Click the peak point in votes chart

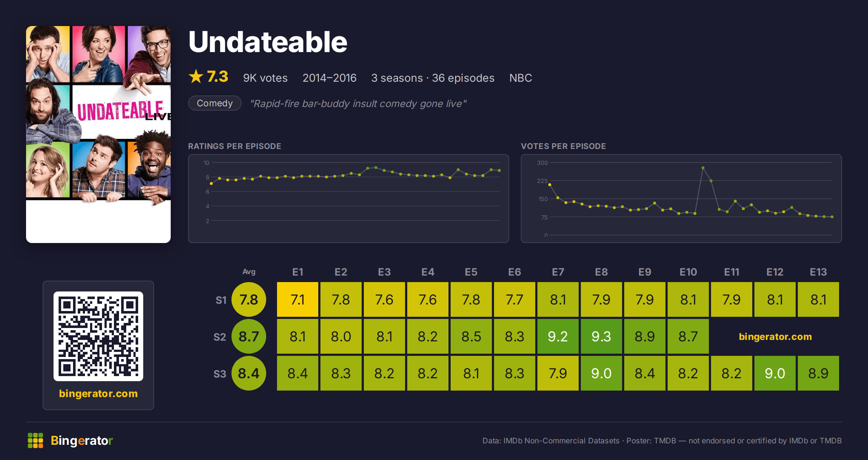pyautogui.click(x=703, y=168)
